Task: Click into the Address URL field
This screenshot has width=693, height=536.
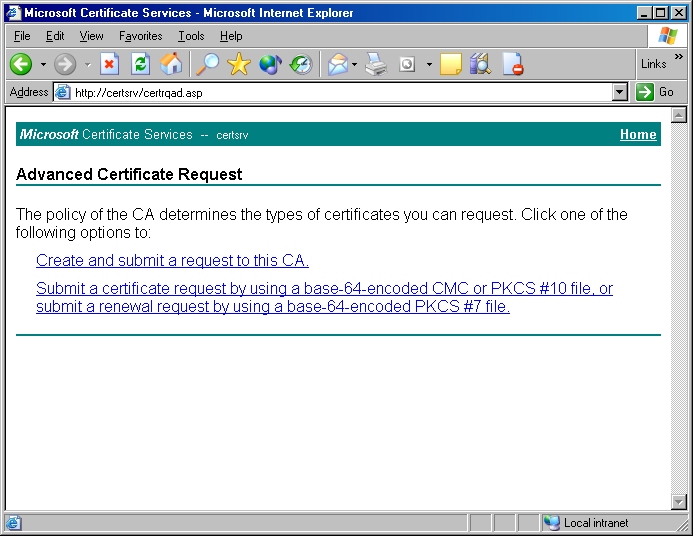Action: point(340,92)
